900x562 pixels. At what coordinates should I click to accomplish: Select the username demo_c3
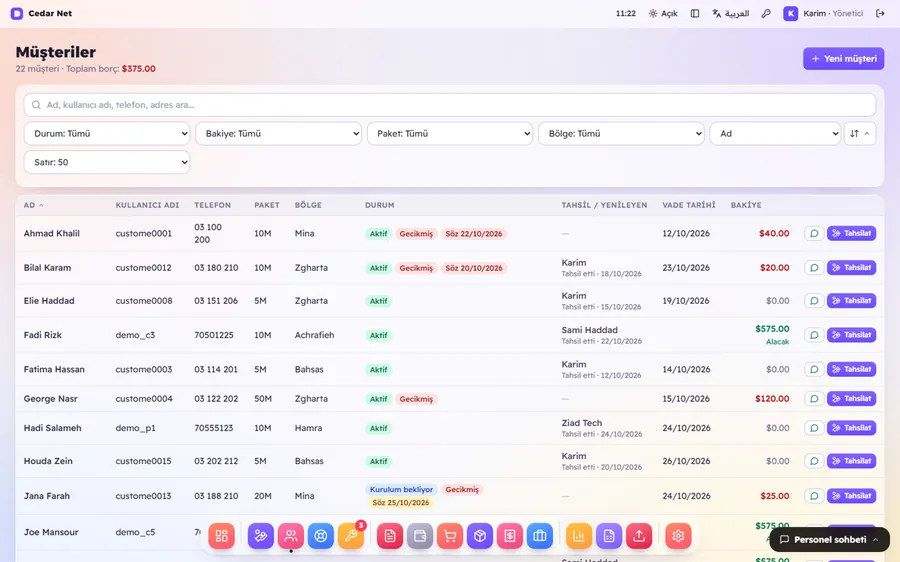point(135,335)
